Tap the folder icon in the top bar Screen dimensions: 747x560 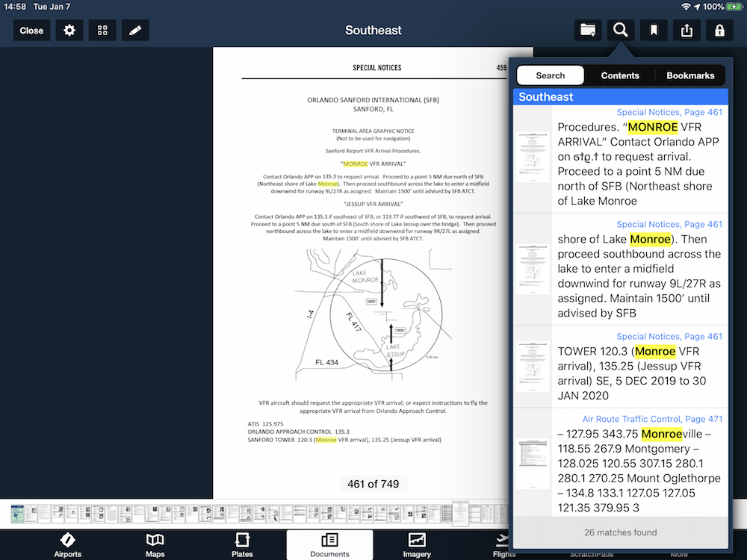[x=588, y=31]
